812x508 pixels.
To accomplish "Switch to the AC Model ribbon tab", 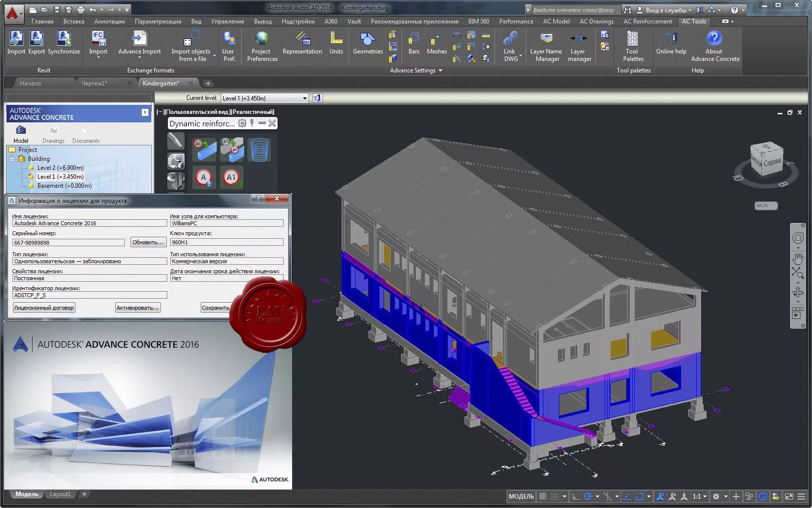I will (x=556, y=21).
